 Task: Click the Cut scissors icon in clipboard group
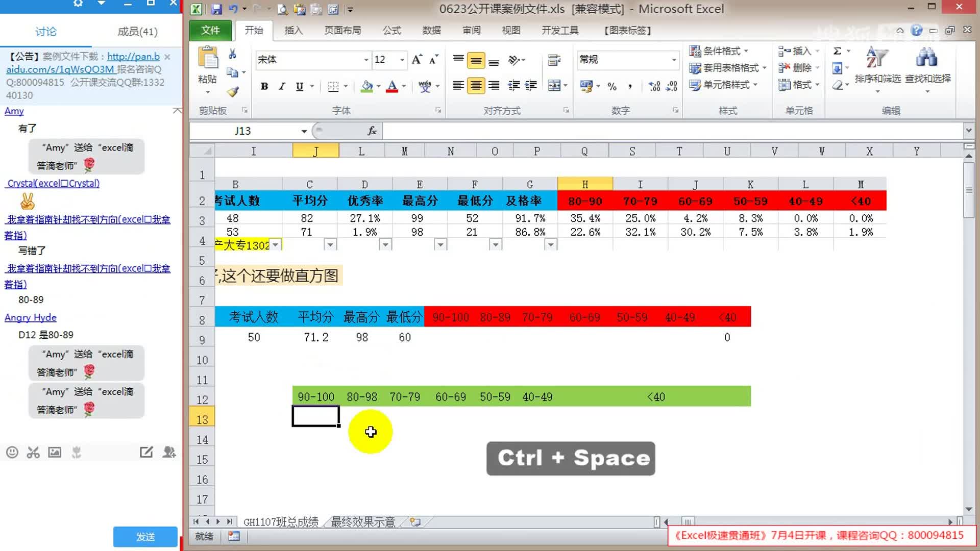(x=232, y=54)
